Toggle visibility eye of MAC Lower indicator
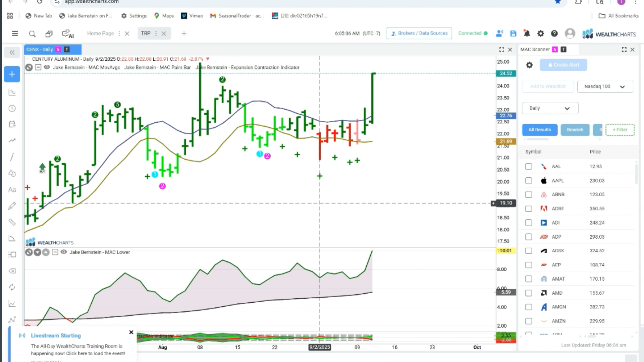The width and height of the screenshot is (644, 362). coord(63,252)
